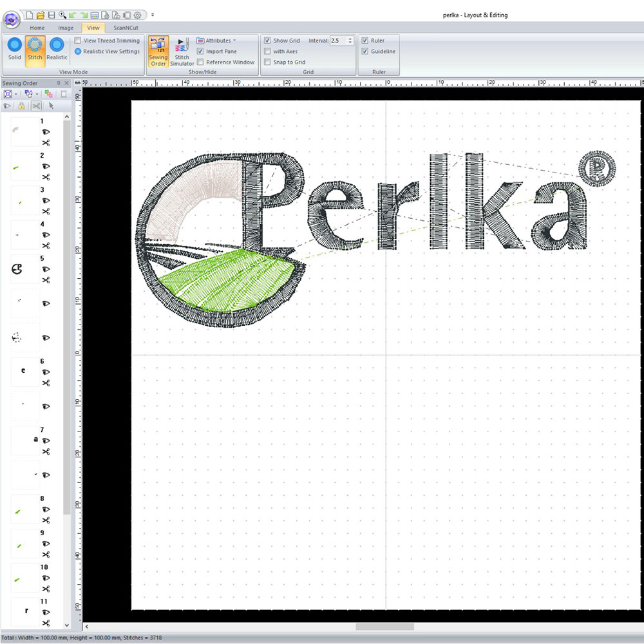The height and width of the screenshot is (644, 644).
Task: Enable grid with Axes checkbox
Action: 267,52
